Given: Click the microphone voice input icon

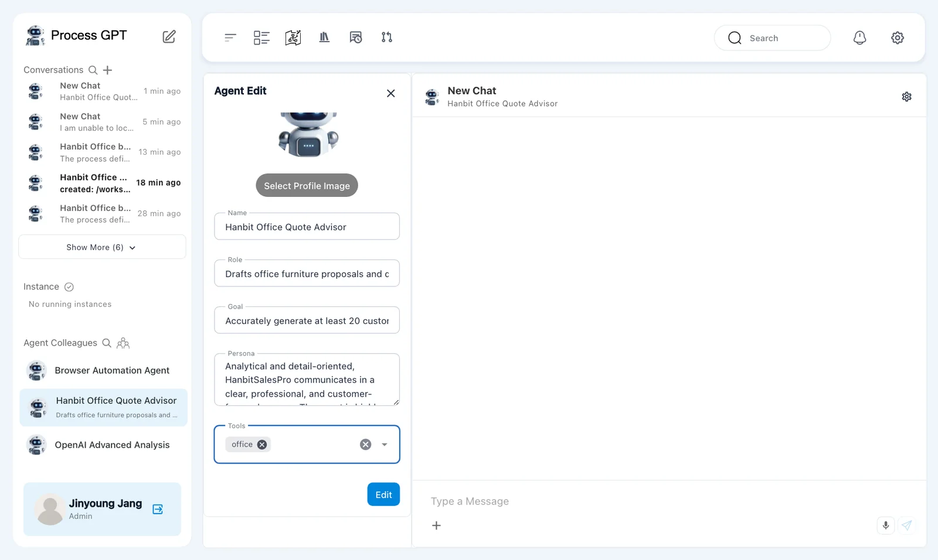Looking at the screenshot, I should pos(886,525).
